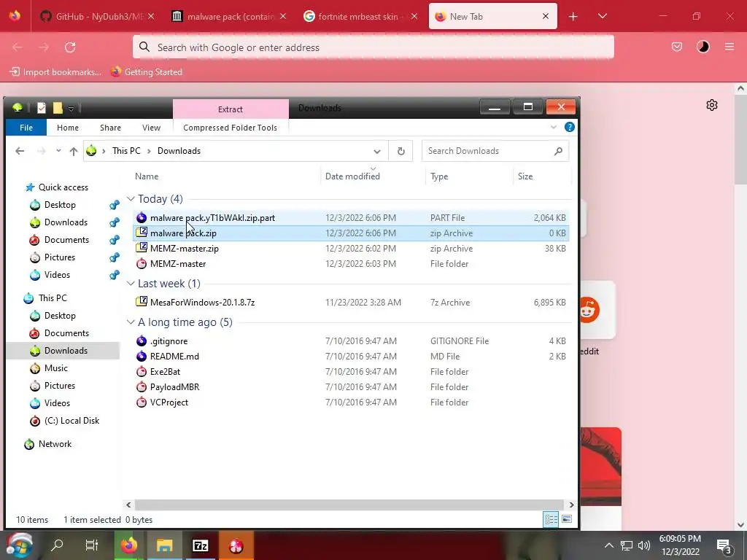Select malware pack.yT1bWAkl.zip.part file
Viewport: 747px width, 560px height.
point(351,217)
